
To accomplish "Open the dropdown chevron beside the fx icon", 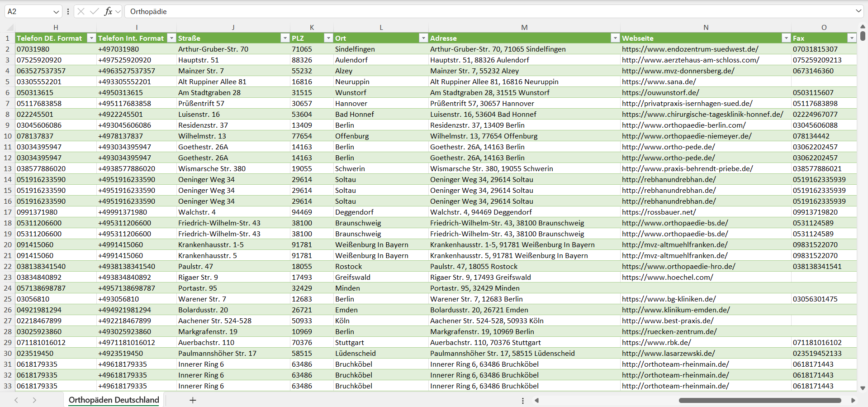I will coord(118,11).
